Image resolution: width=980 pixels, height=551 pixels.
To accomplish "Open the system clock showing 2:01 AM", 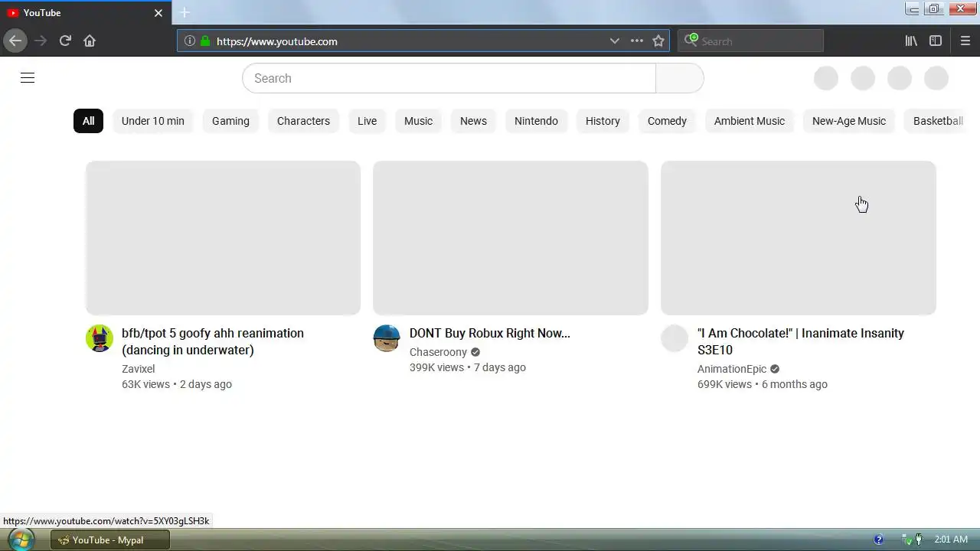I will (x=951, y=540).
